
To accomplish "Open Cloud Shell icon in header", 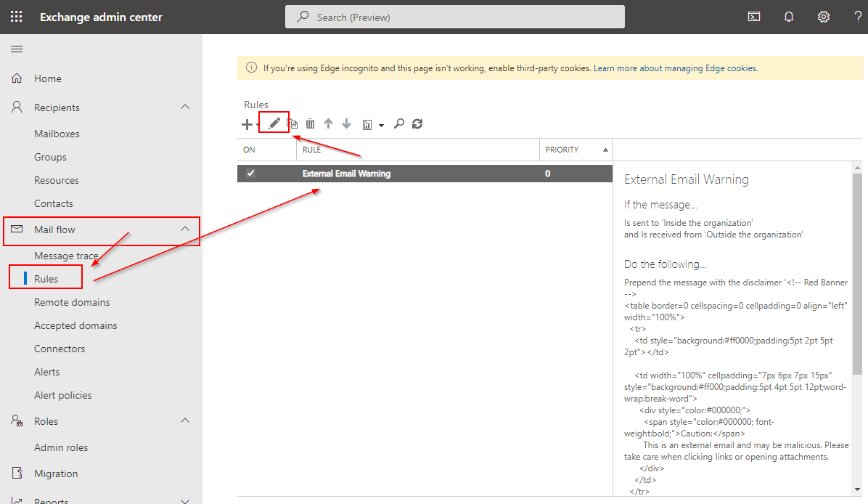I will [754, 17].
